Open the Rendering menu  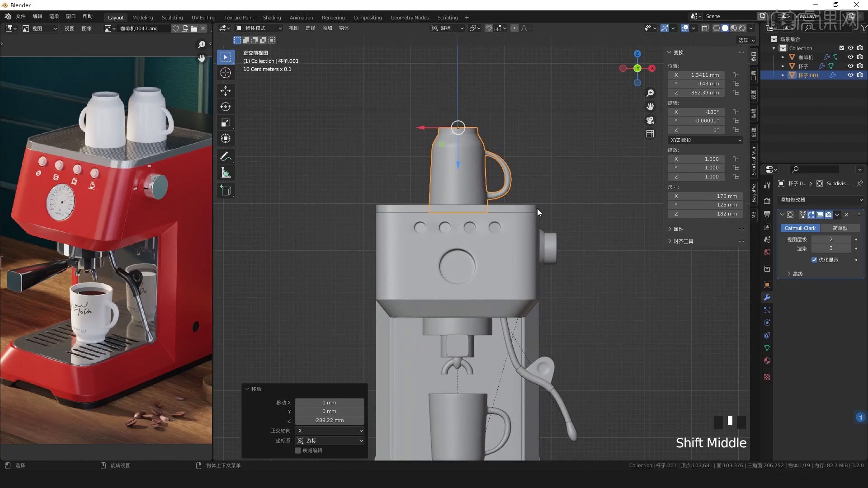click(x=333, y=17)
